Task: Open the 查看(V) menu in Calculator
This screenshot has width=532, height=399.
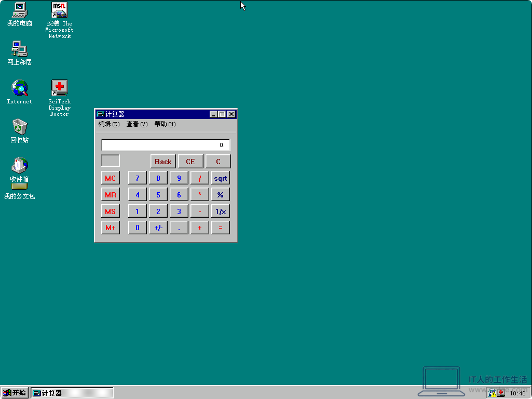Action: pyautogui.click(x=137, y=124)
